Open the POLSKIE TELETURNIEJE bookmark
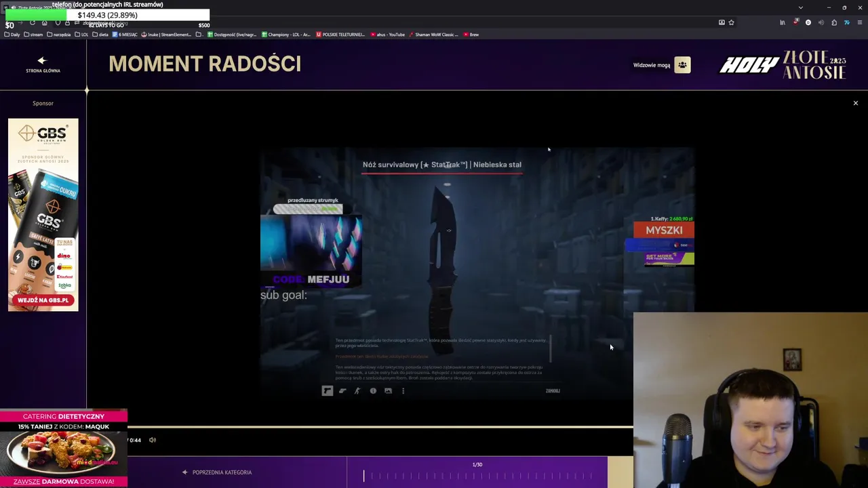This screenshot has width=868, height=488. click(x=340, y=35)
